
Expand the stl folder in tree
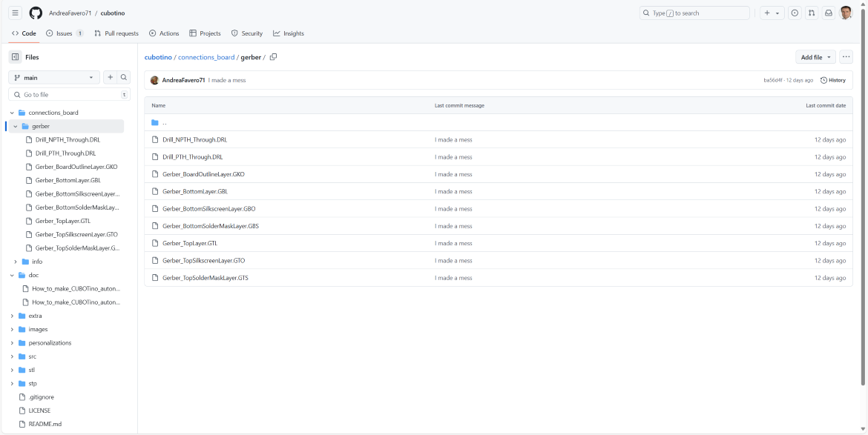(12, 371)
